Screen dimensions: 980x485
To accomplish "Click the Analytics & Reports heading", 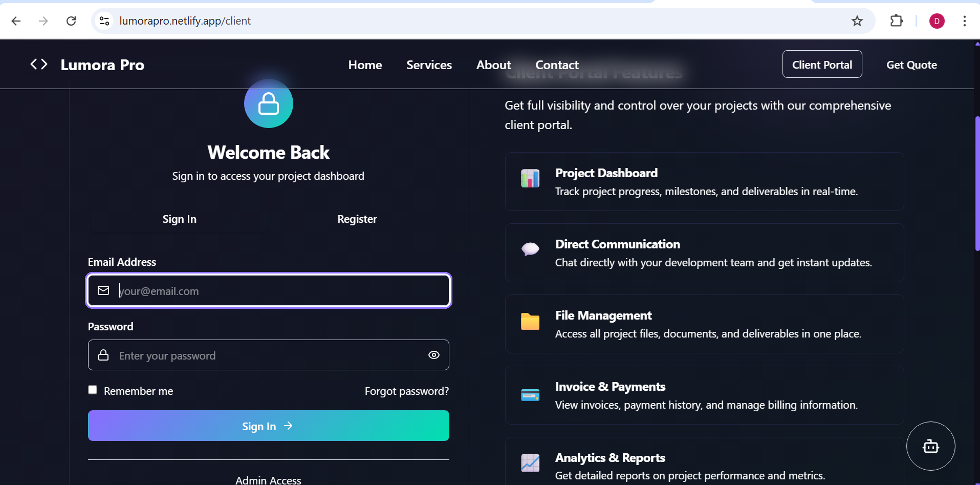I will tap(610, 458).
